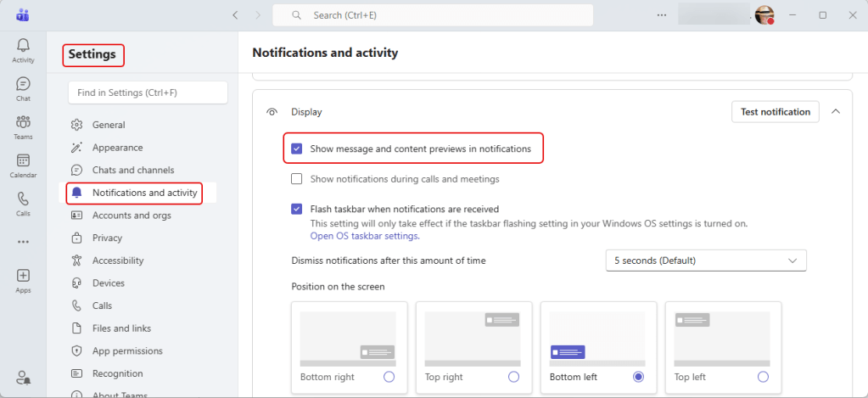Click the profile avatar picture

coord(764,15)
